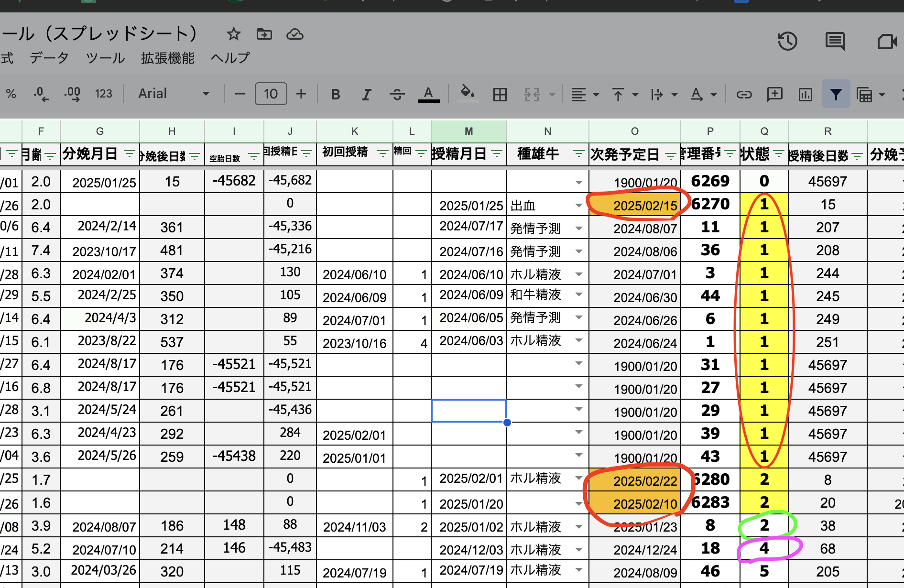Click the borders grid icon
Viewport: 904px width, 588px height.
coord(500,94)
